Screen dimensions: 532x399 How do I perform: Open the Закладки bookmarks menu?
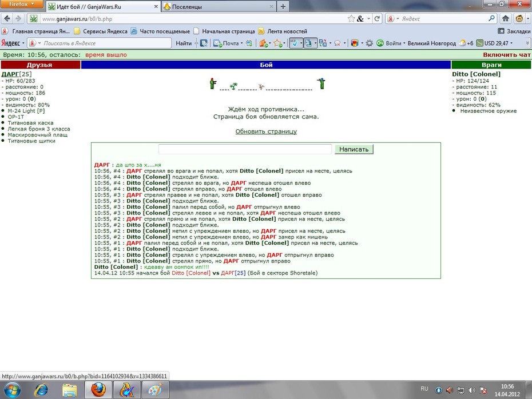click(514, 31)
